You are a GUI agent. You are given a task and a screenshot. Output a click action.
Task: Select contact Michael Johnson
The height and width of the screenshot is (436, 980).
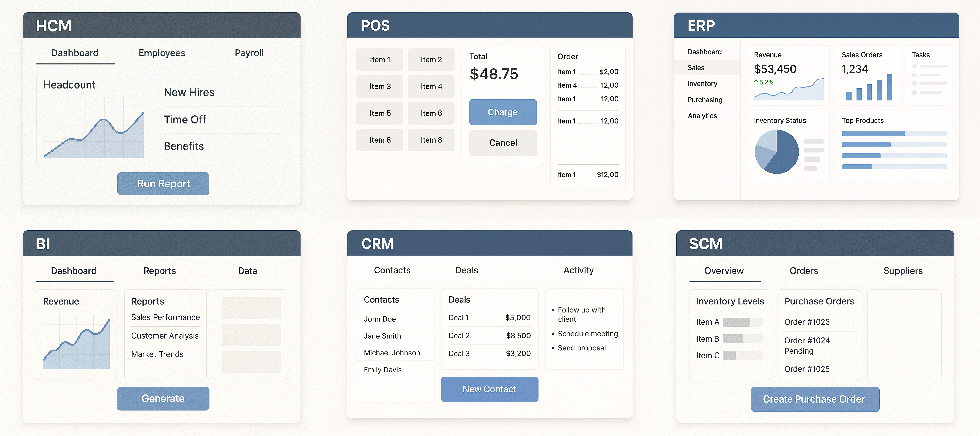pyautogui.click(x=392, y=353)
